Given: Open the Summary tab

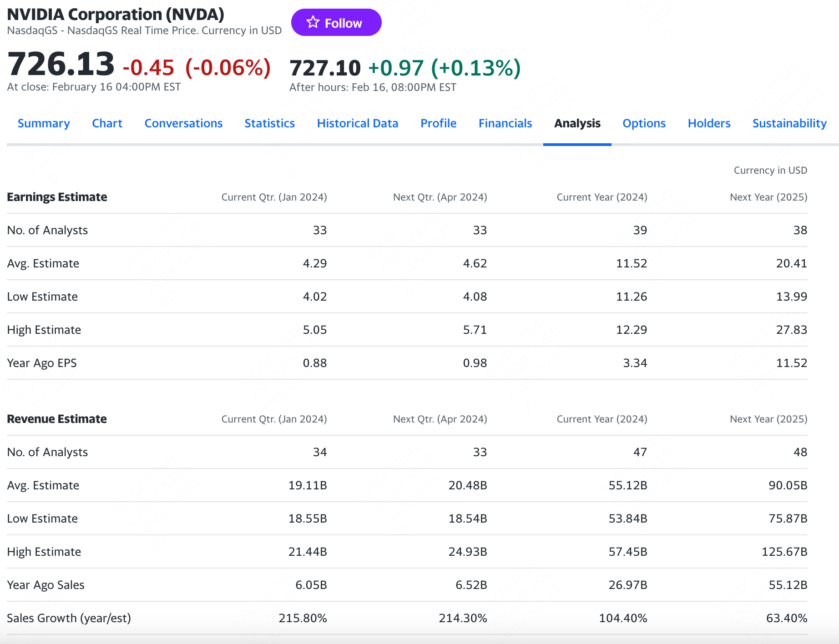Looking at the screenshot, I should (44, 123).
